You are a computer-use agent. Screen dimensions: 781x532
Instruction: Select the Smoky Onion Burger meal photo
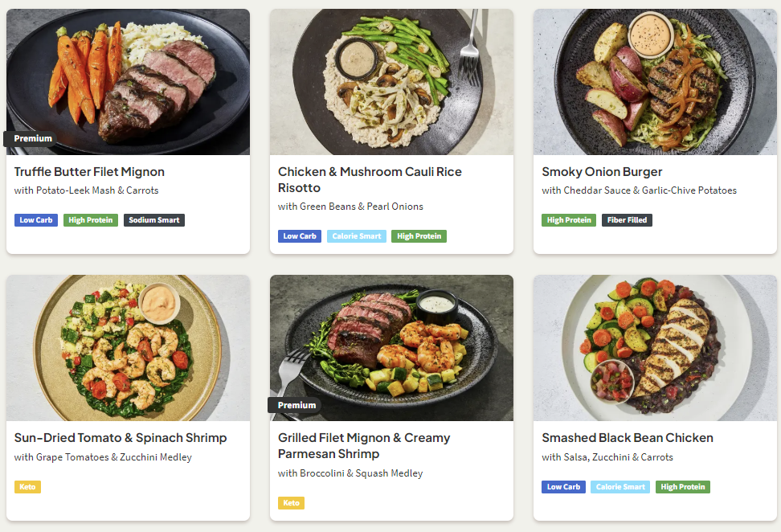(x=655, y=80)
